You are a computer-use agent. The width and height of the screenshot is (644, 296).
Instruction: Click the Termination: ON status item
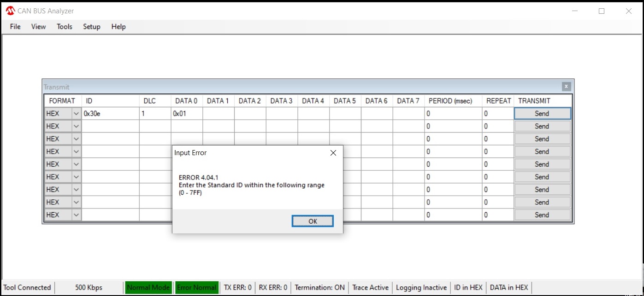tap(319, 288)
